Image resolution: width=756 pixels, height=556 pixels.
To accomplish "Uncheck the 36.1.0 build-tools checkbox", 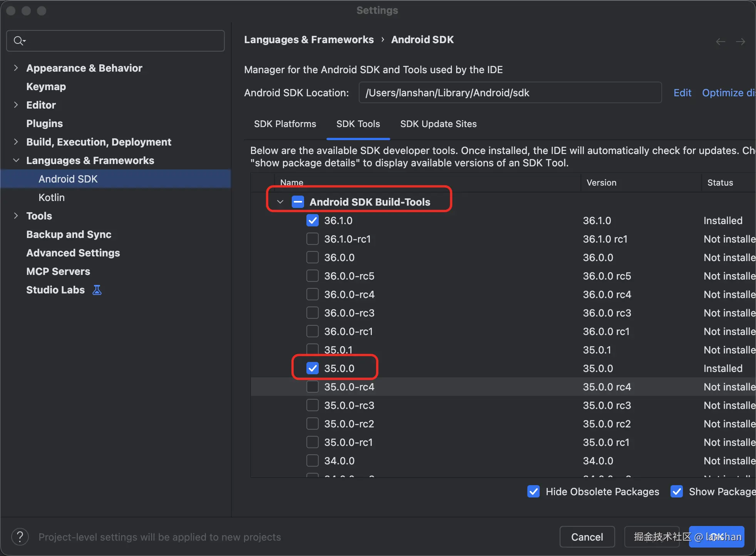I will 313,221.
